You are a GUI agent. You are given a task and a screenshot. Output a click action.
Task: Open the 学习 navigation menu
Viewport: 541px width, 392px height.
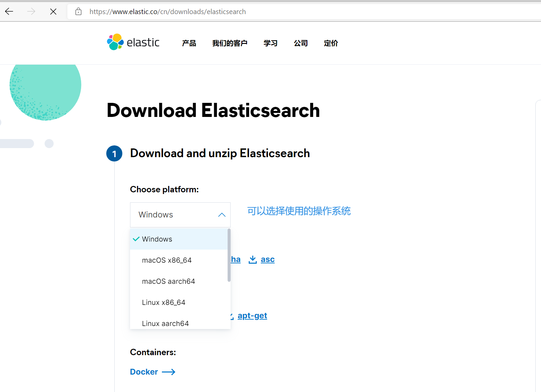pyautogui.click(x=270, y=43)
